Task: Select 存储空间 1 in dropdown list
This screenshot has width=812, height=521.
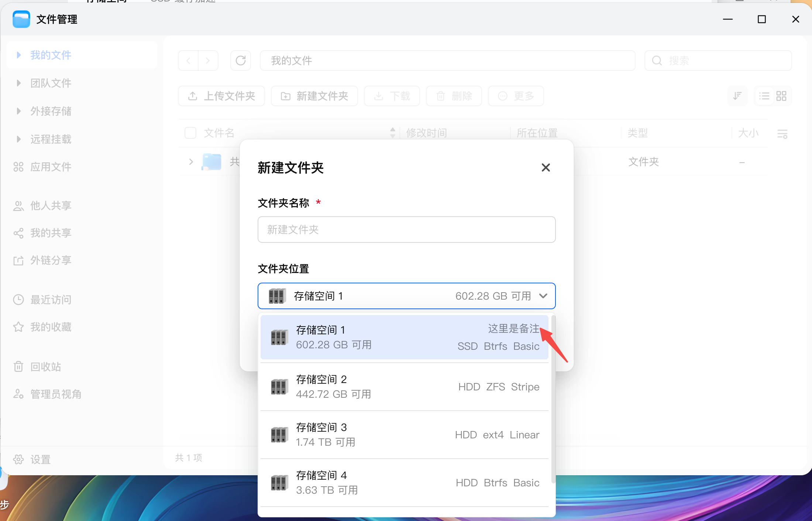Action: click(404, 337)
